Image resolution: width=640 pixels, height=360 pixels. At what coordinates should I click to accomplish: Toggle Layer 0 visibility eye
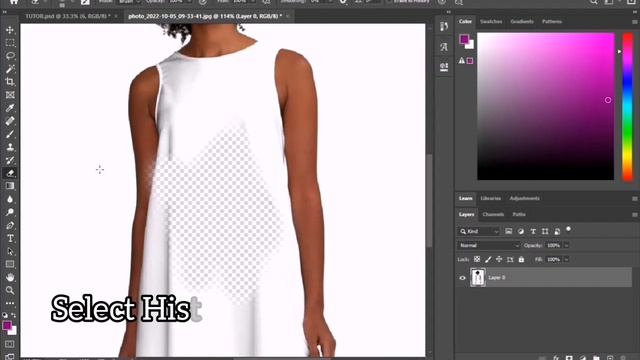coord(462,278)
